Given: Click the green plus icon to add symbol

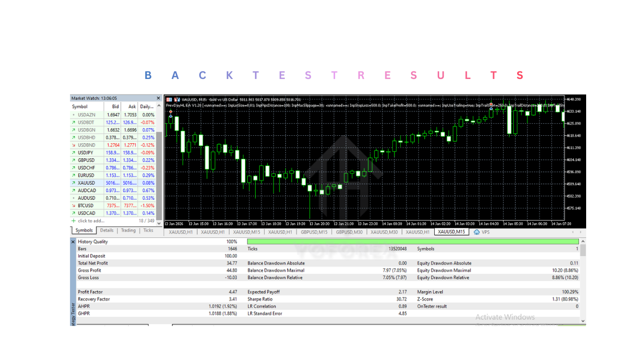Looking at the screenshot, I should click(73, 221).
